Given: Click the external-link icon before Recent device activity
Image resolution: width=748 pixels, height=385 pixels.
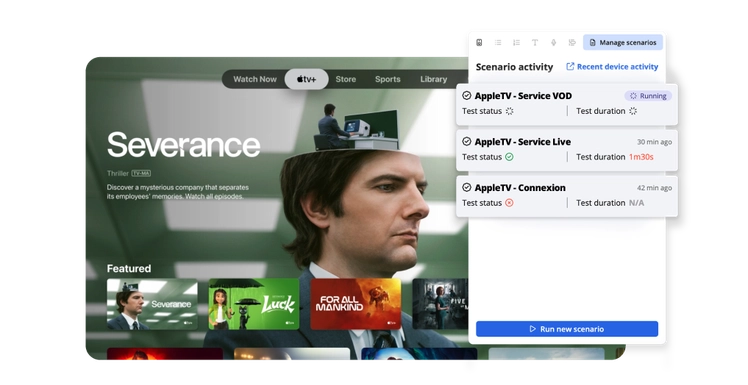Looking at the screenshot, I should coord(570,66).
